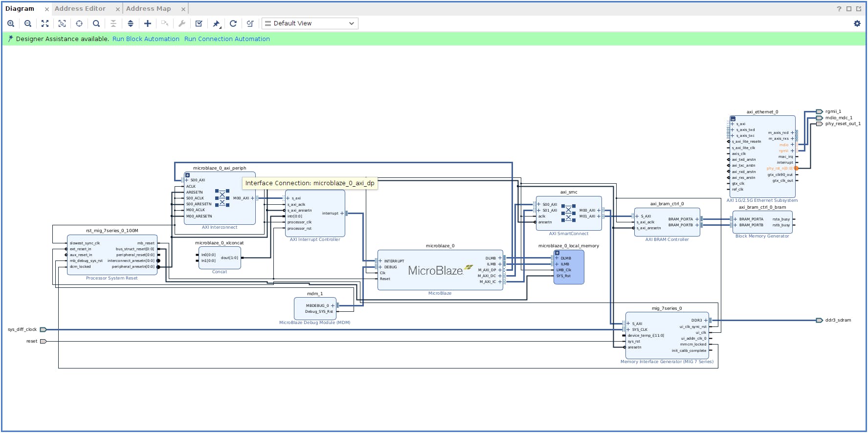
Task: Select the rgmii_1 output port symbol
Action: pos(820,111)
